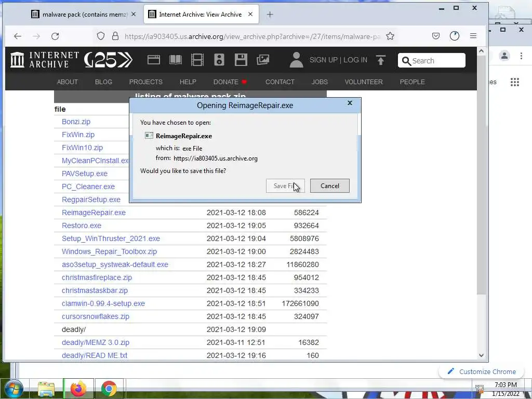
Task: Bookmark this page with the star icon
Action: pyautogui.click(x=390, y=36)
